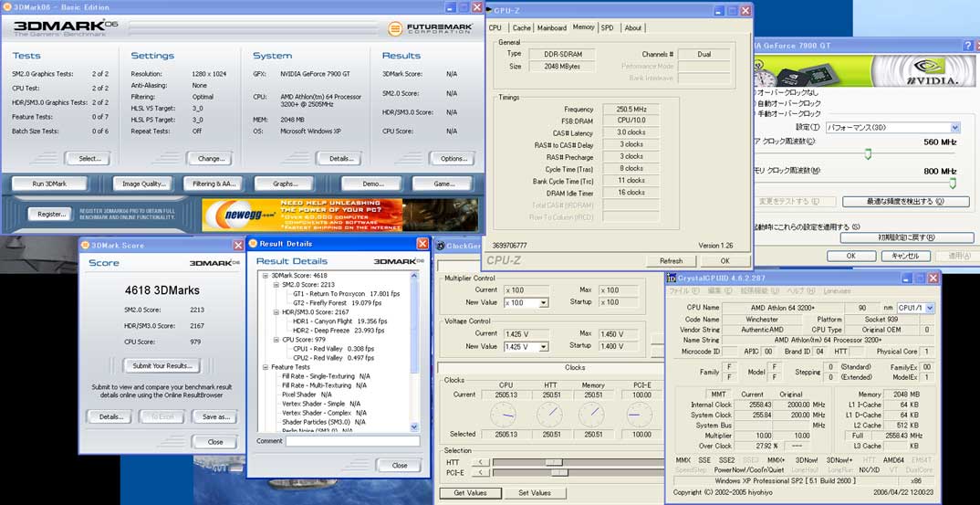Screen dimensions: 980x505
Task: Open the Language menu in CrystalCPUID
Action: 838,291
